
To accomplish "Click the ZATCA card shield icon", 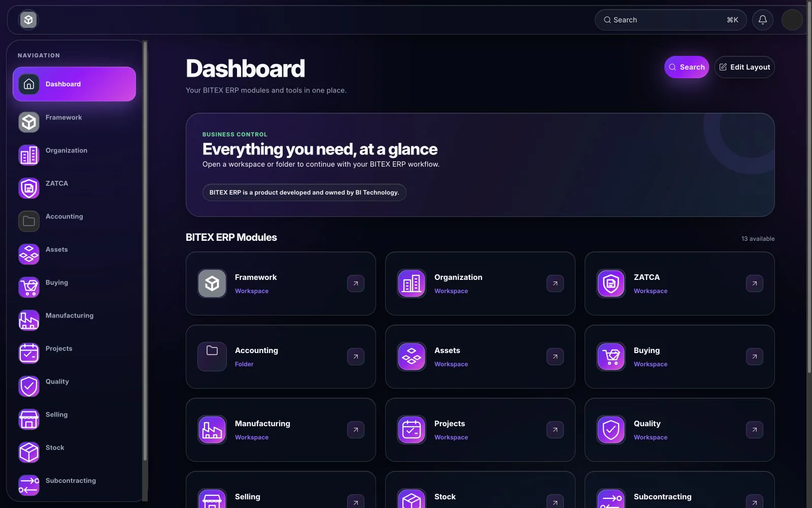I will pyautogui.click(x=611, y=283).
